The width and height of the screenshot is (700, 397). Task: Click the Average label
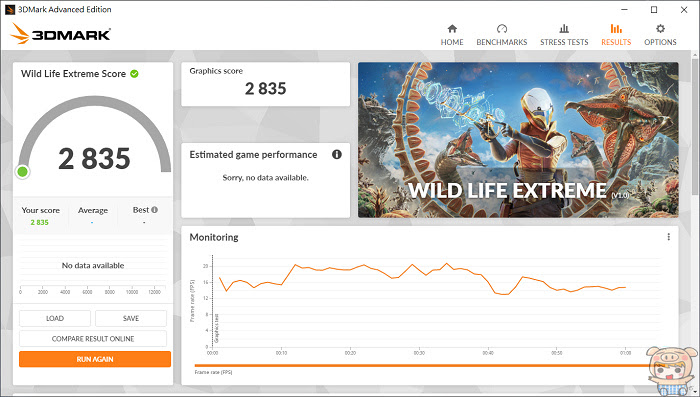pyautogui.click(x=93, y=210)
